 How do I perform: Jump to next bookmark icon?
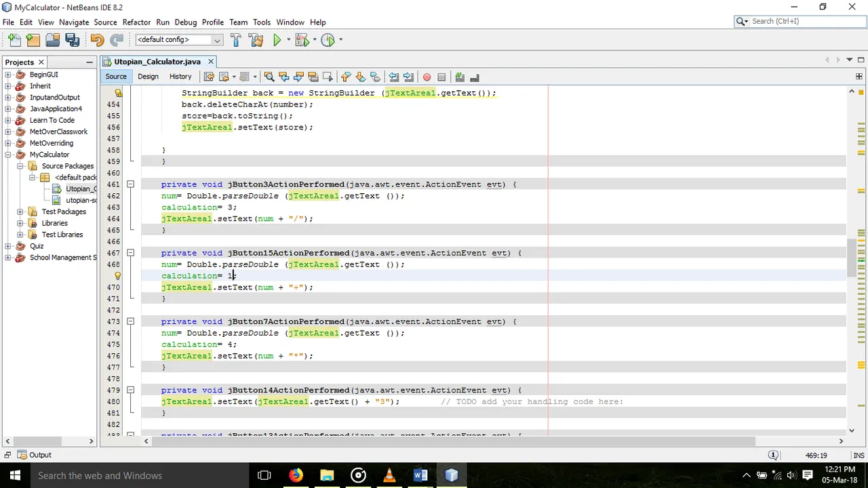coord(361,77)
